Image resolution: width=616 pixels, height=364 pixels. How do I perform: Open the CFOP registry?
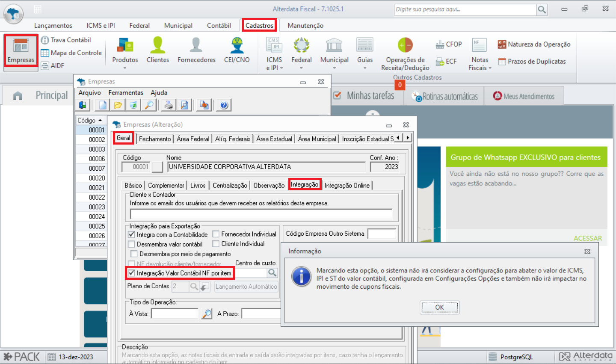[449, 44]
